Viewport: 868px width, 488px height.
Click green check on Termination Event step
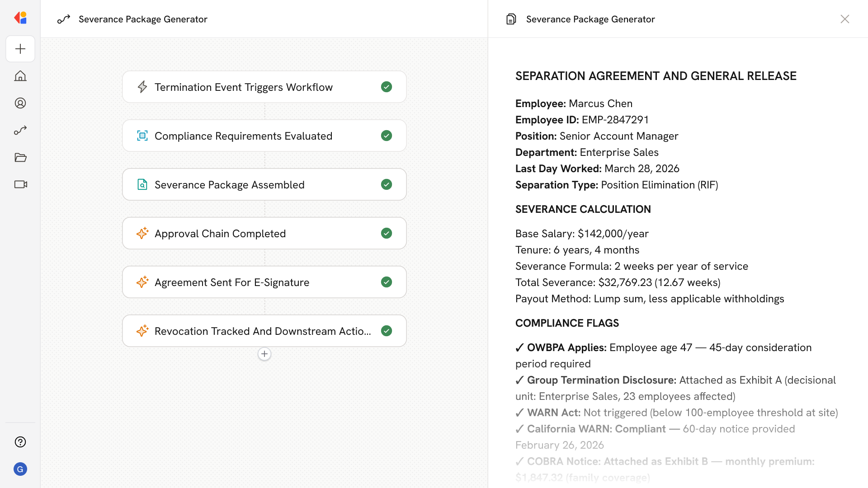tap(386, 87)
